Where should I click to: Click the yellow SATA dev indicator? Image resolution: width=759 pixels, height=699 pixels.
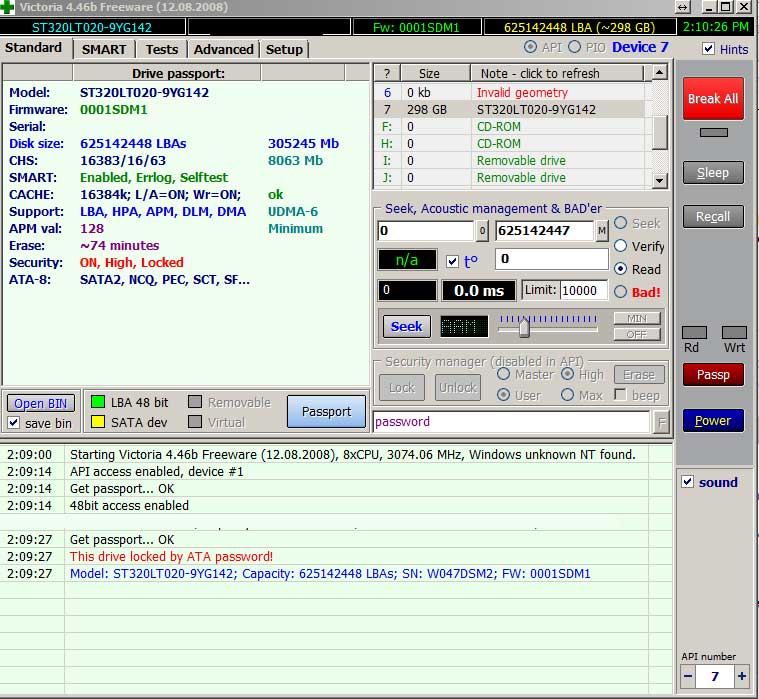[98, 421]
